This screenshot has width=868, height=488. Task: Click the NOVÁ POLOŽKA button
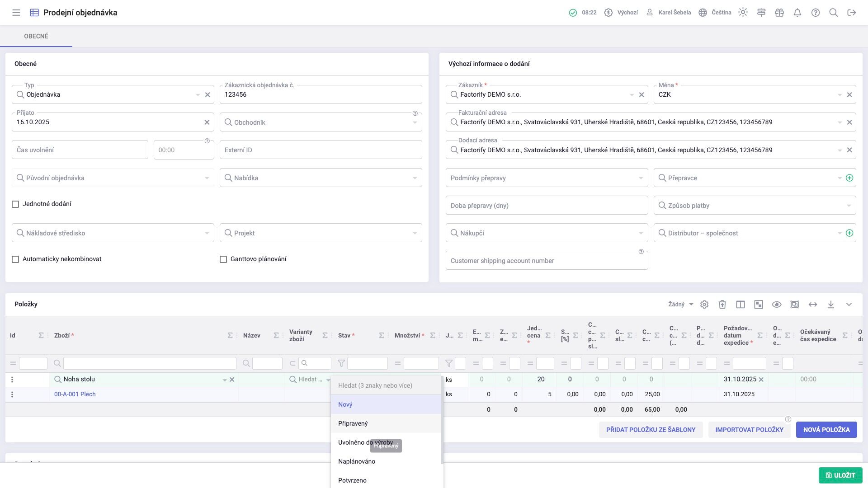click(826, 430)
